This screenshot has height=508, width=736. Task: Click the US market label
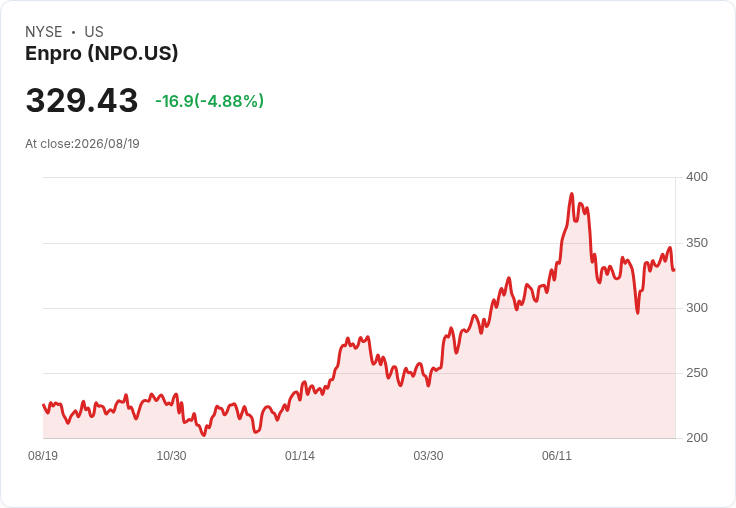coord(94,32)
